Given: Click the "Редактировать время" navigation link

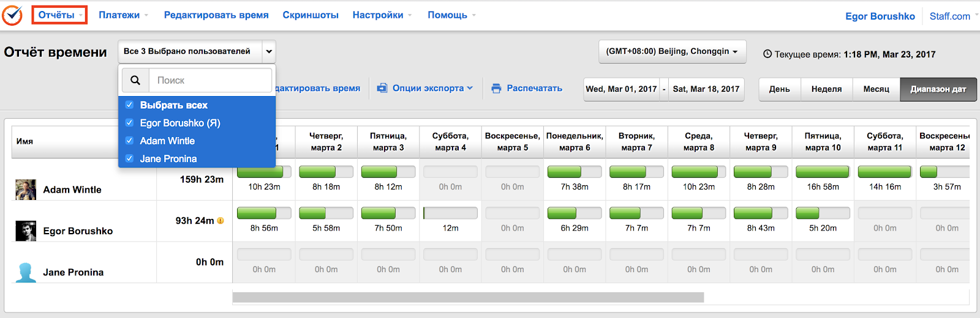Looking at the screenshot, I should 216,15.
